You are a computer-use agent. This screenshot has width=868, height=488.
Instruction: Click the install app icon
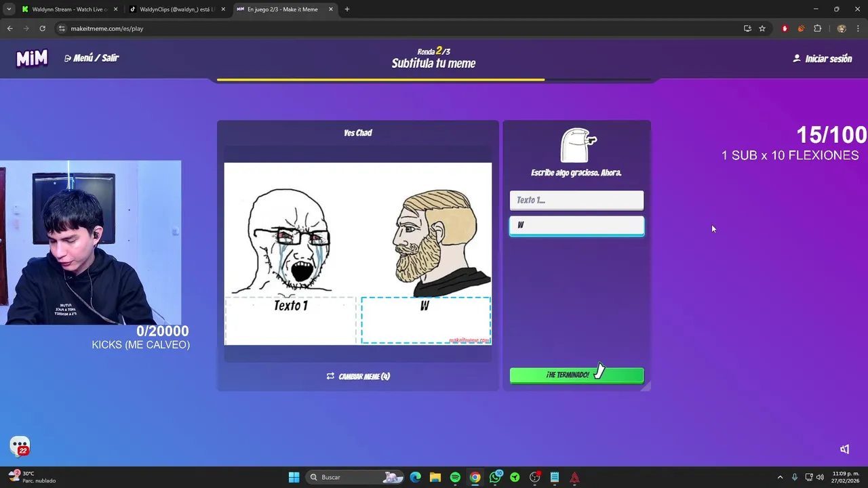747,28
